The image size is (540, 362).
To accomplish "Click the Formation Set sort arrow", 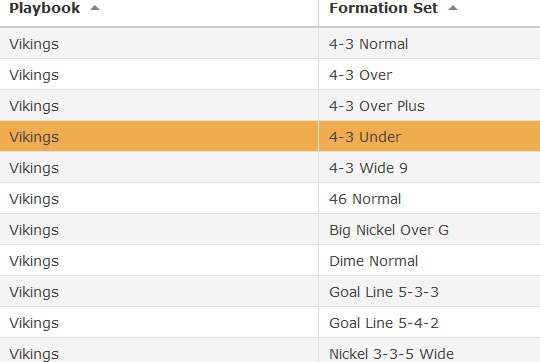I will pos(453,8).
